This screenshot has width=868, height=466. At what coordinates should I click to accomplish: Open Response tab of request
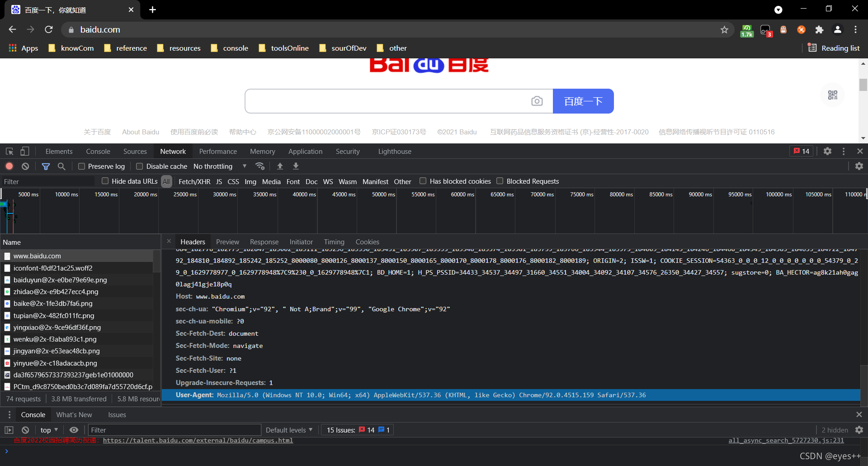[264, 242]
